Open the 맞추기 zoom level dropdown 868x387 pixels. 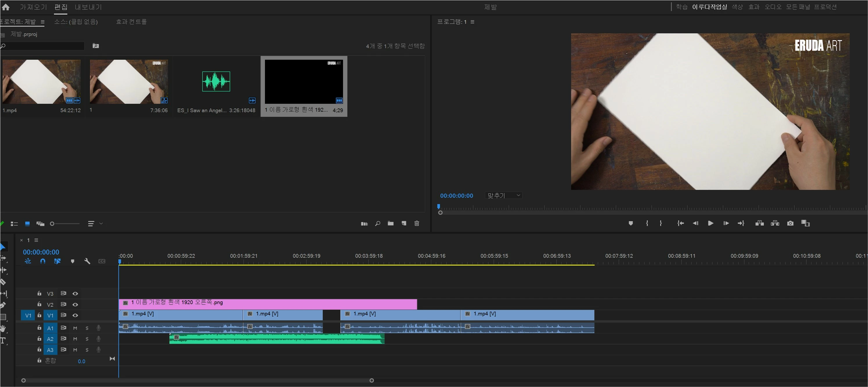(x=504, y=195)
